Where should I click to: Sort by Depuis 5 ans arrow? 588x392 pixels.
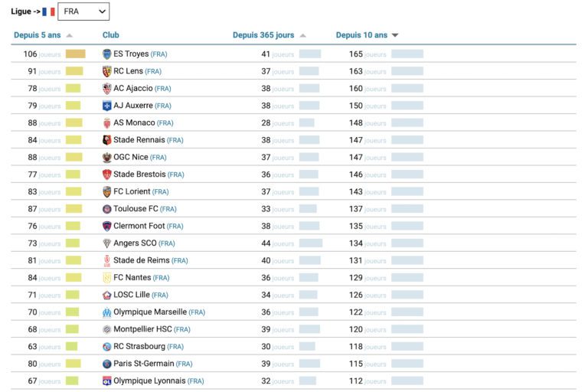(70, 35)
